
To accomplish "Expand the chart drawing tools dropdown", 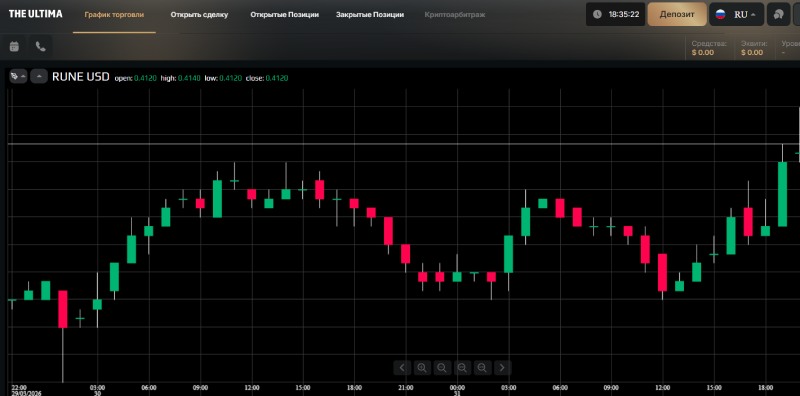I will point(18,77).
